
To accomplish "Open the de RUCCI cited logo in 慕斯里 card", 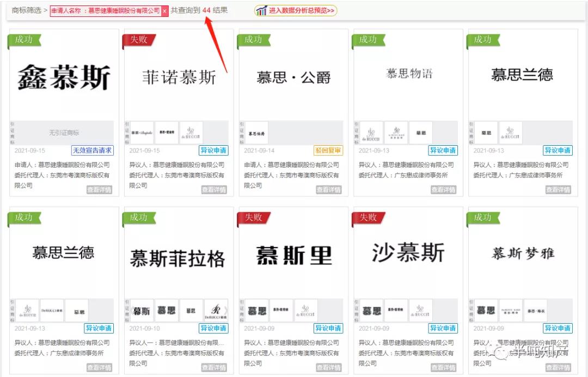I will [x=306, y=311].
